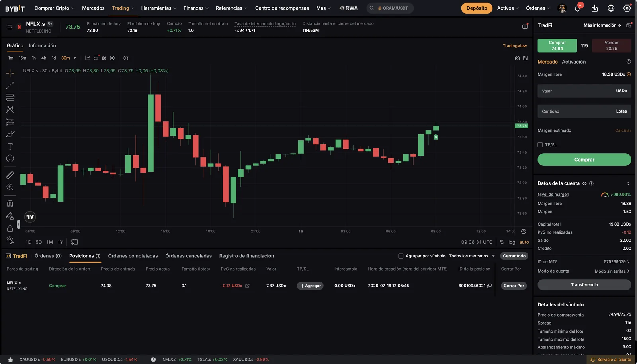637x364 pixels.
Task: Click the green Comprar submit button
Action: coord(584,160)
